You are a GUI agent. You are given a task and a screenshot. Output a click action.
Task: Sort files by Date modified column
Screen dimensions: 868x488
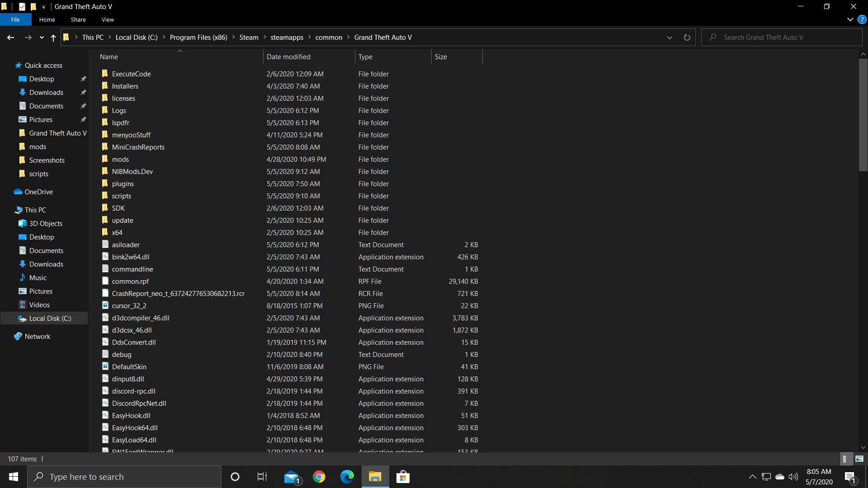pyautogui.click(x=288, y=57)
